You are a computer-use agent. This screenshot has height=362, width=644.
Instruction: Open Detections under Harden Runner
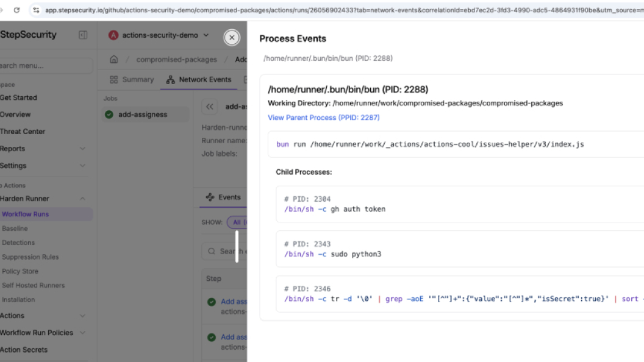point(18,243)
